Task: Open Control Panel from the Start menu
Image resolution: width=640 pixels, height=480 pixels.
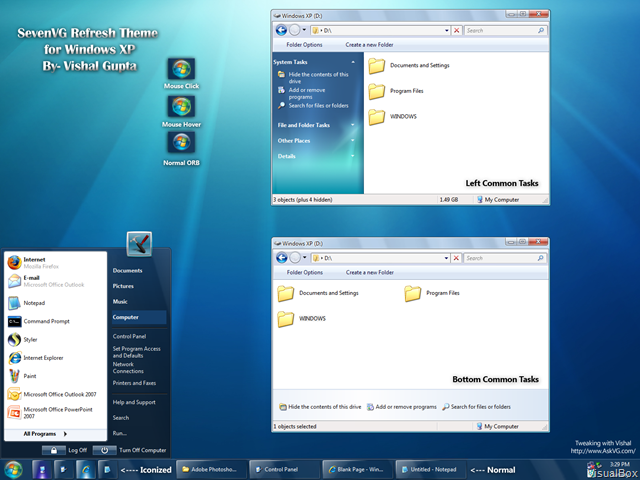Action: click(129, 336)
